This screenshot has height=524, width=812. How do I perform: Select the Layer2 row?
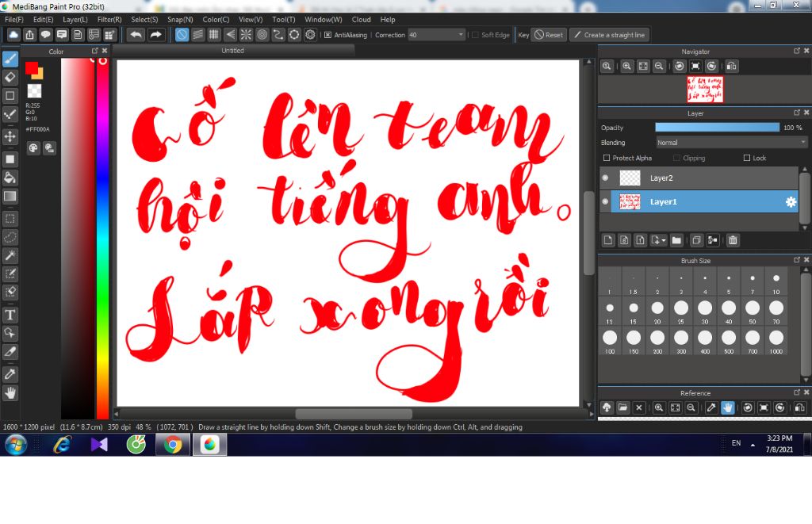(699, 178)
